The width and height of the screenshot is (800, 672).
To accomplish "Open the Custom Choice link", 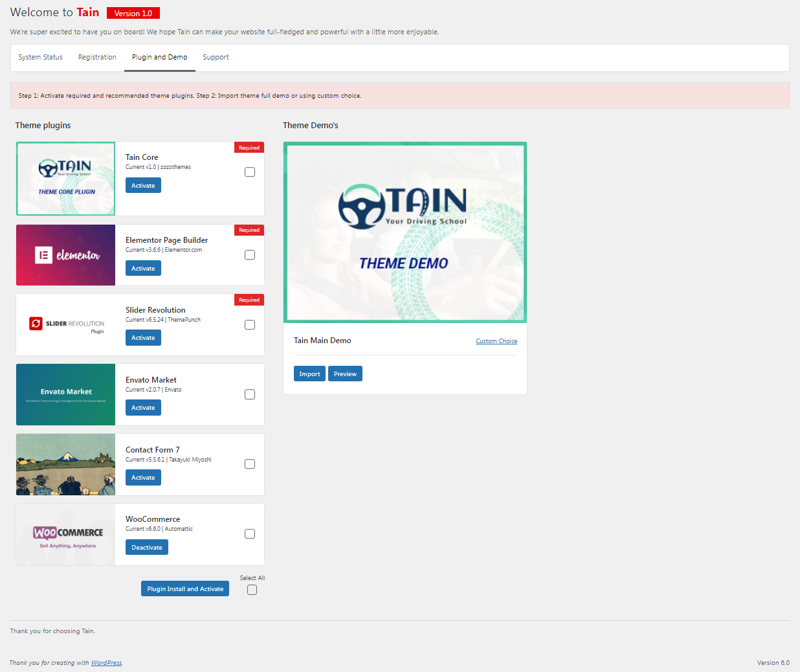I will tap(496, 341).
